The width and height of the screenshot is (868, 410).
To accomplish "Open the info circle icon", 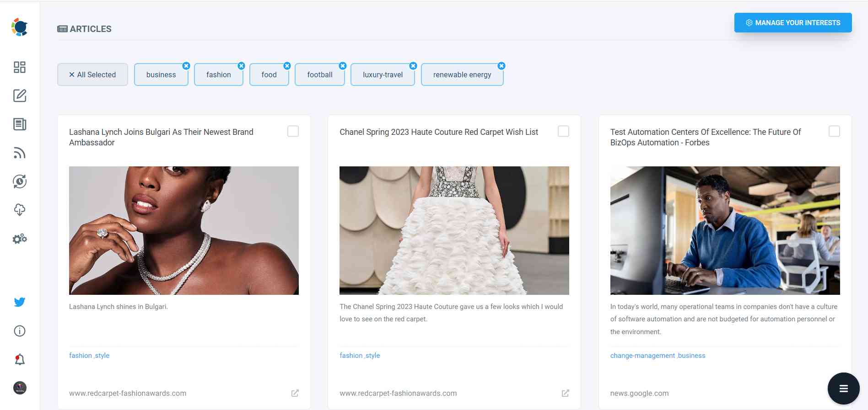I will pos(20,331).
